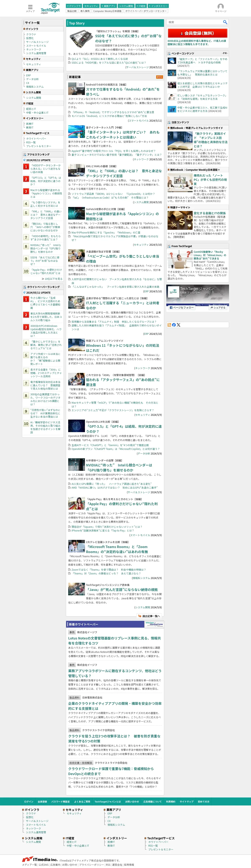
Task: Open Mac Appleシリコン脆弱性 article headline
Action: 122,216
